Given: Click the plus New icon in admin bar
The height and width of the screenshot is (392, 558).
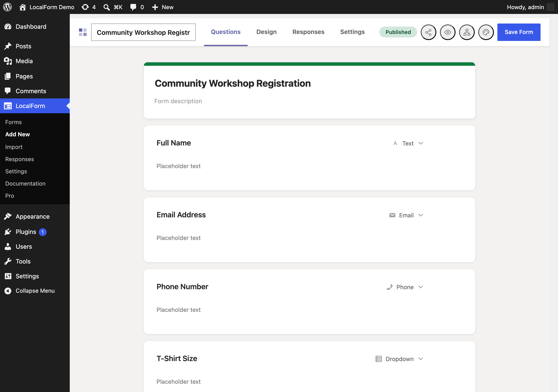Looking at the screenshot, I should 155,7.
